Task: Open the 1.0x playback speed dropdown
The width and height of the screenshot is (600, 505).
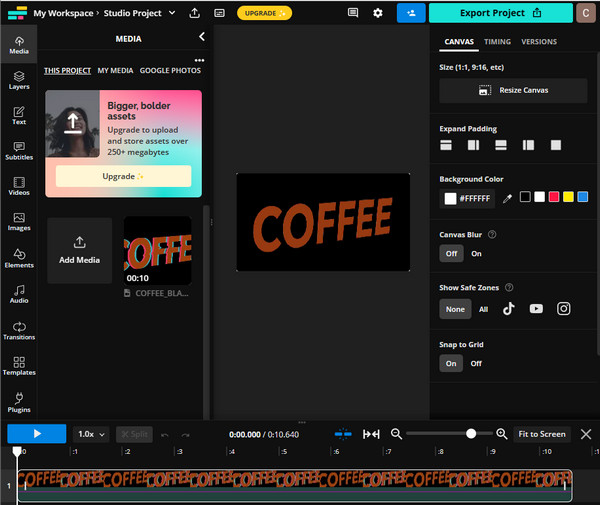Action: tap(91, 434)
